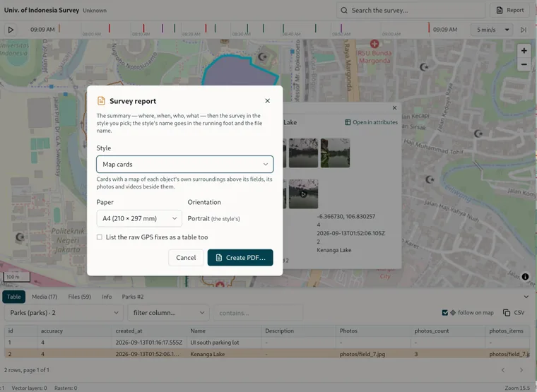Image resolution: width=537 pixels, height=392 pixels.
Task: Click the Vector layers: 0 status text
Action: click(x=29, y=388)
